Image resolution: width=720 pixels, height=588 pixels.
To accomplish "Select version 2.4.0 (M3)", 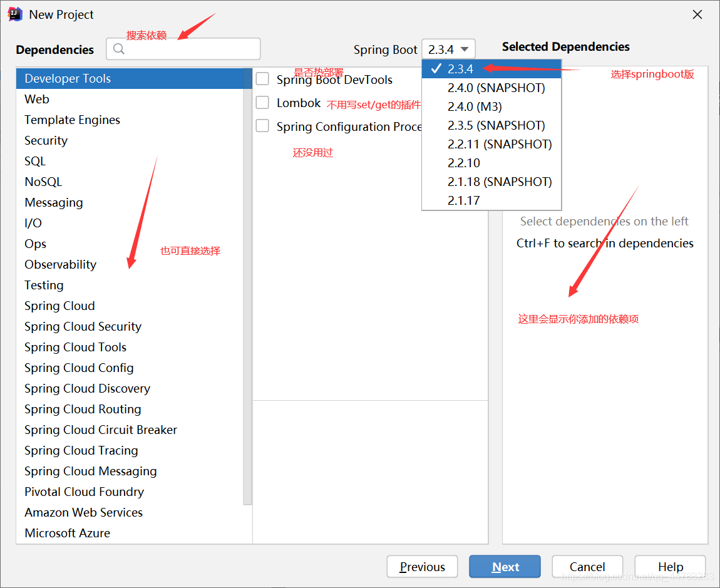I will pyautogui.click(x=491, y=106).
